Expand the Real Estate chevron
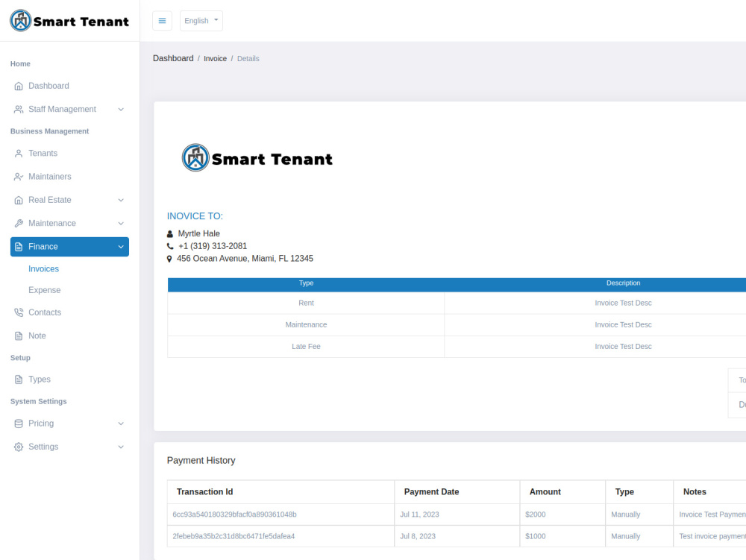This screenshot has width=746, height=560. click(x=121, y=200)
